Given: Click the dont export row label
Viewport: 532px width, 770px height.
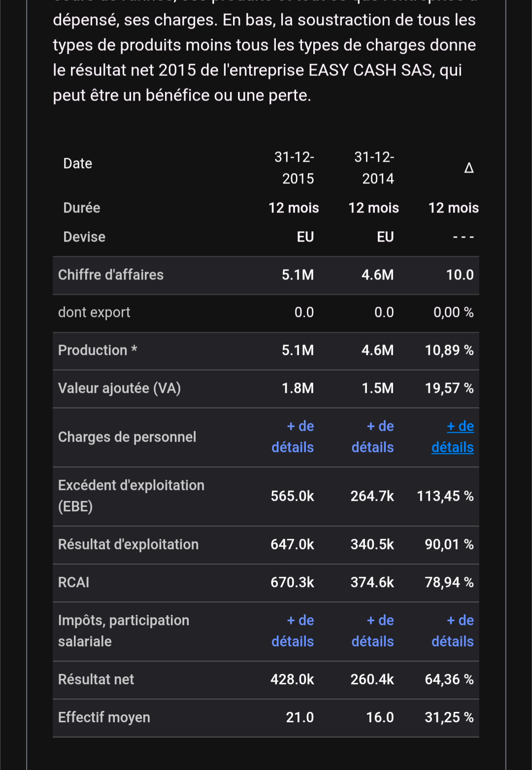Looking at the screenshot, I should [94, 313].
